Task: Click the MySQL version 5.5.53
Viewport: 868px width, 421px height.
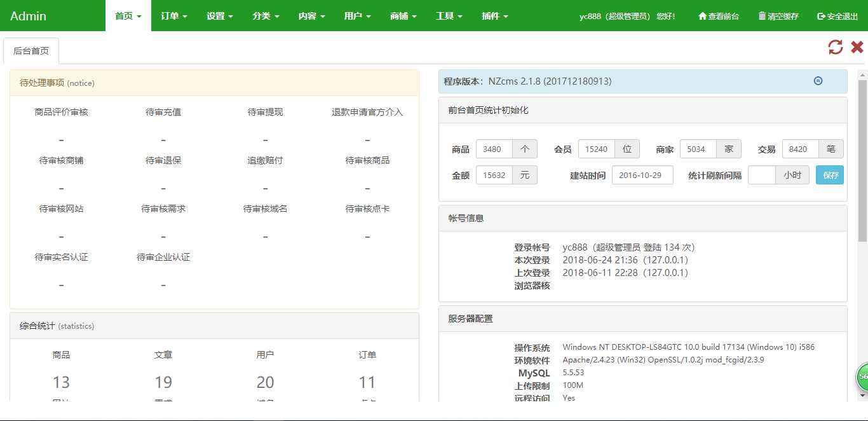Action: [573, 373]
